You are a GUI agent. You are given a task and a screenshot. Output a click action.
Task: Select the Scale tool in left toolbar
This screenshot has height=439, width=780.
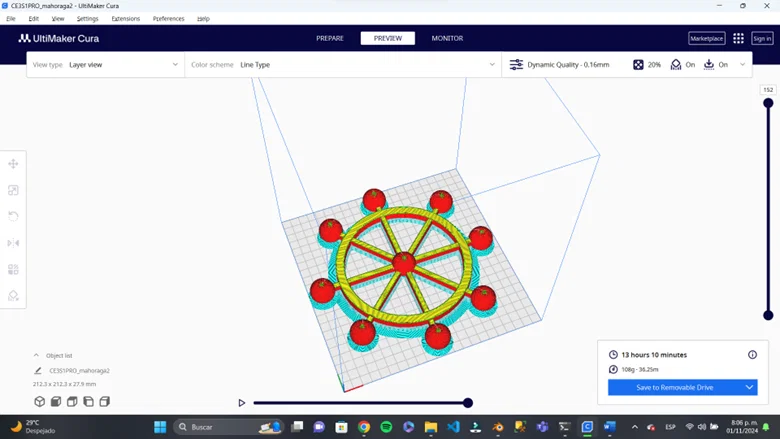13,190
